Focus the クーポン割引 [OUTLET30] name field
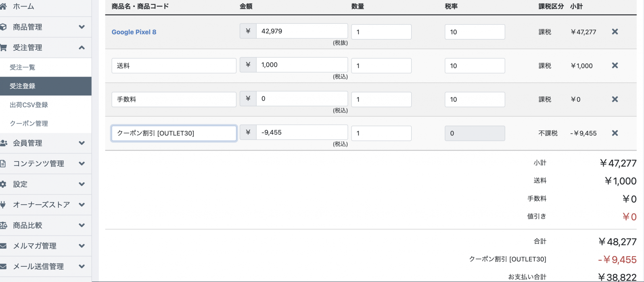The image size is (644, 282). pyautogui.click(x=174, y=133)
